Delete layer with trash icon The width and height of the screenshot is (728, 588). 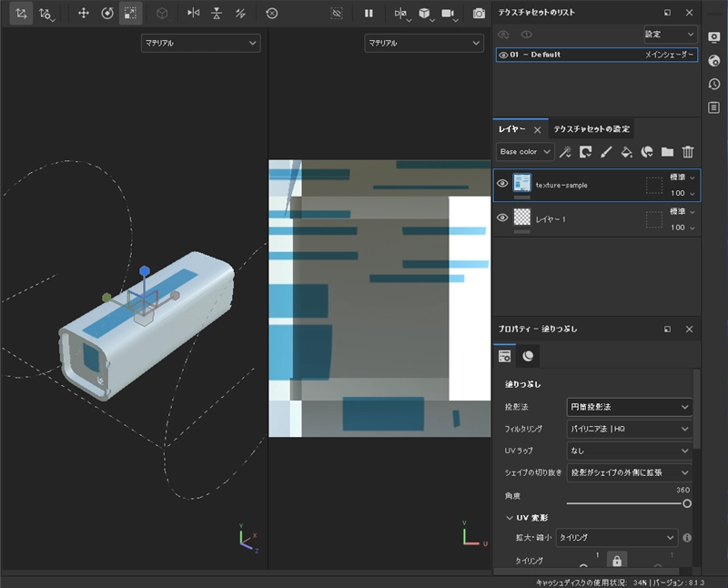pyautogui.click(x=688, y=152)
